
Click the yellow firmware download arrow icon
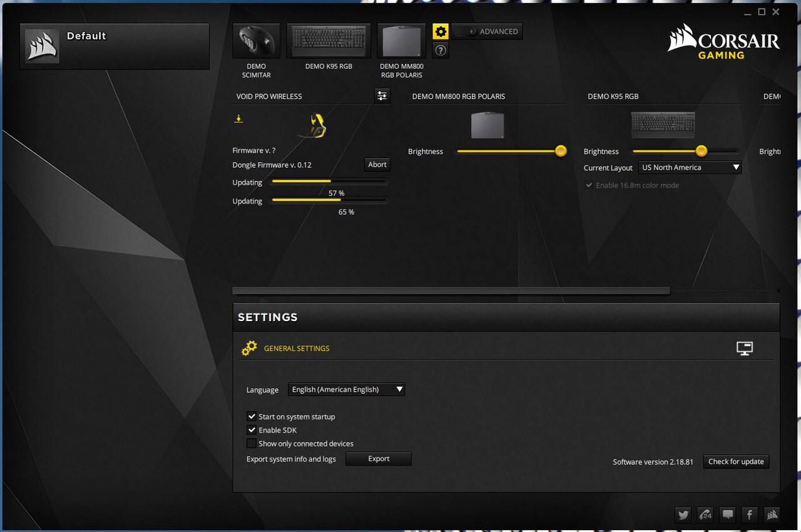tap(238, 118)
